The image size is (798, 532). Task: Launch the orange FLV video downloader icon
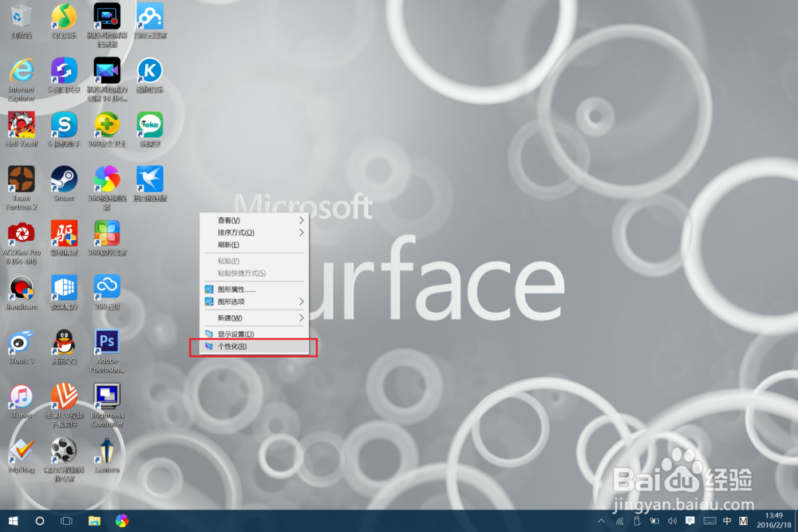(64, 405)
